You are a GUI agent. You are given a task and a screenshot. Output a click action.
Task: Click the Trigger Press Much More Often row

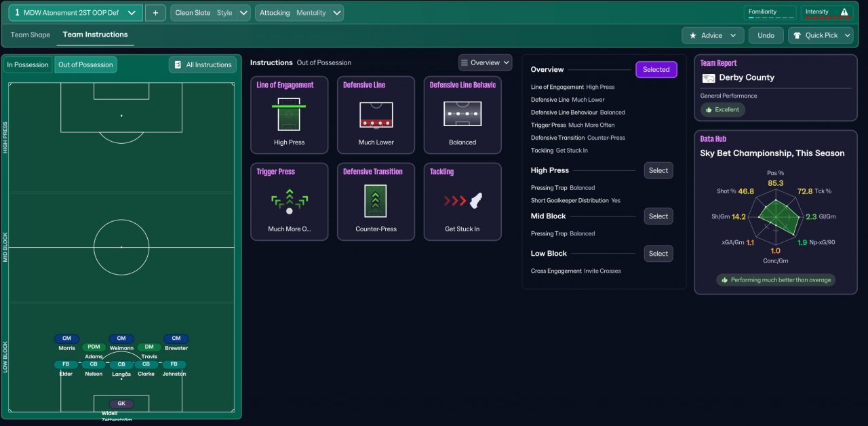tap(573, 125)
